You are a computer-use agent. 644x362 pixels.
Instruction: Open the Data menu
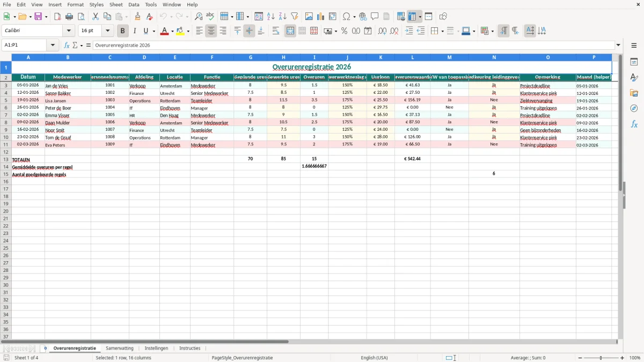(134, 4)
